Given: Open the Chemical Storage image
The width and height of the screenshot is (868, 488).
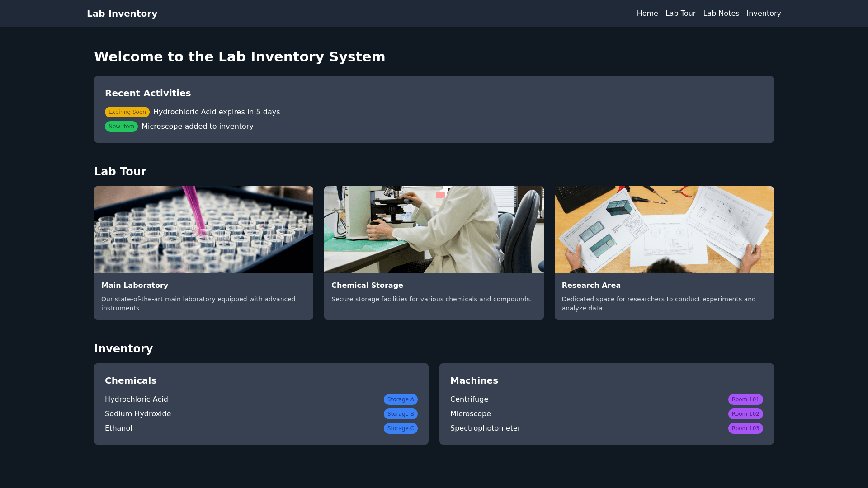Looking at the screenshot, I should [x=434, y=230].
